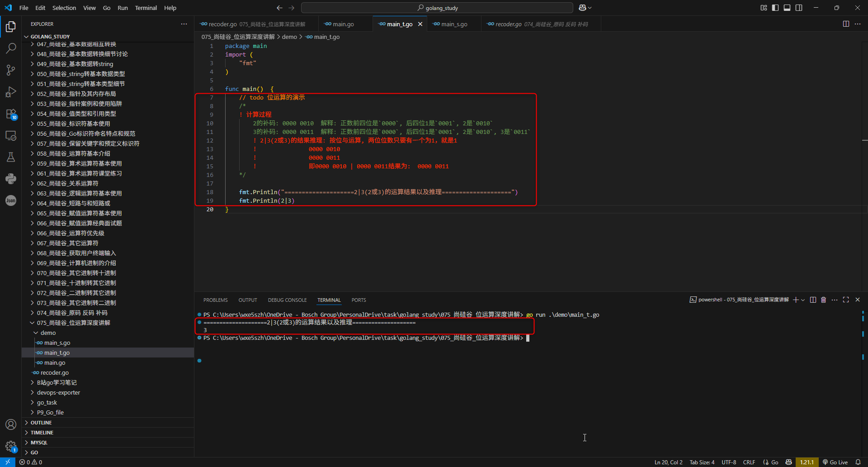Viewport: 868px width, 467px height.
Task: Create a new terminal with plus icon
Action: [796, 300]
